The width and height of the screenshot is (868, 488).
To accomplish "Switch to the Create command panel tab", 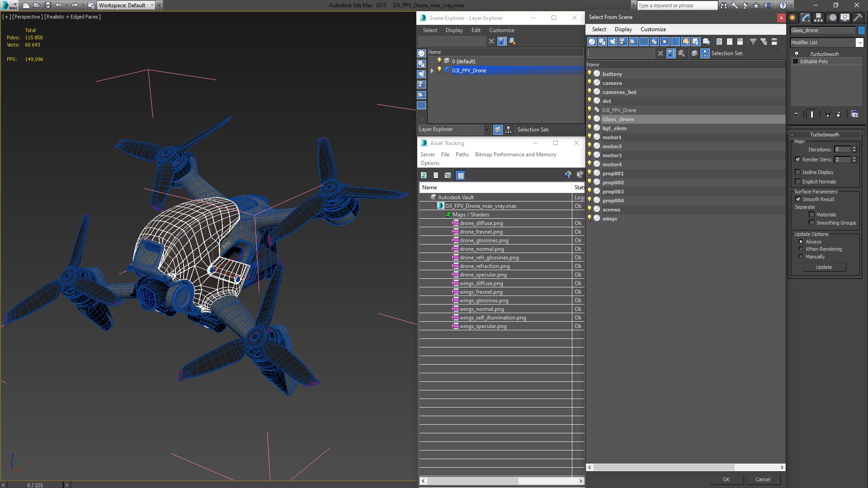I will click(793, 18).
